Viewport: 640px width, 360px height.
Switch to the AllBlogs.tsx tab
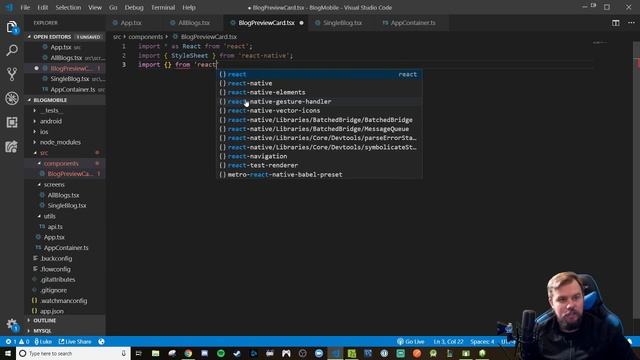(x=193, y=23)
